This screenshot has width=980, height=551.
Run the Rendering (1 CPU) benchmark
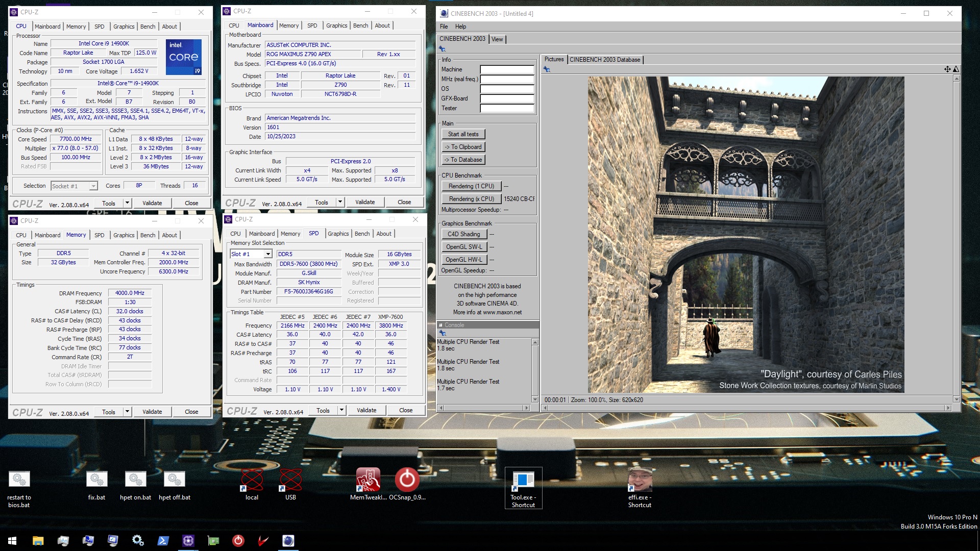pos(471,186)
